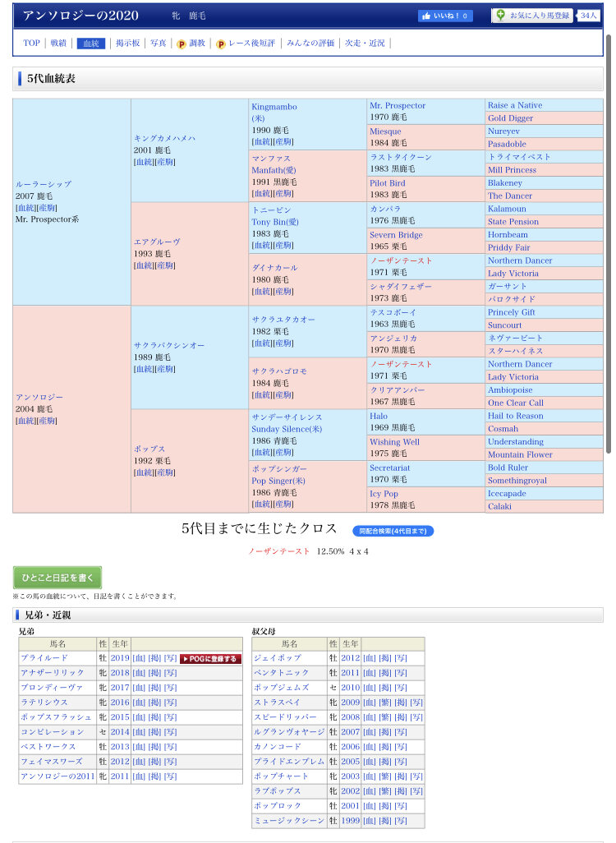Open sibling ブロンディーヴァ link

[53, 688]
